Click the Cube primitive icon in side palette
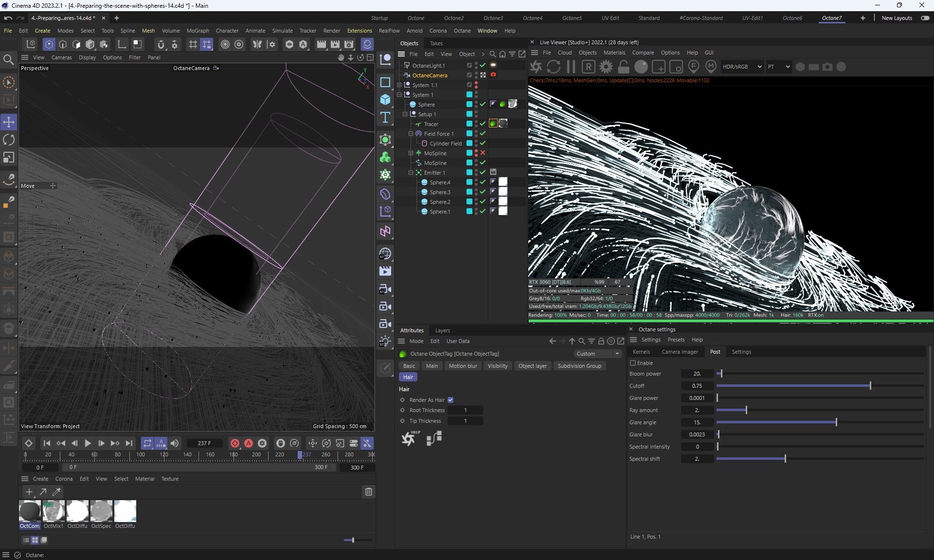 [x=385, y=99]
